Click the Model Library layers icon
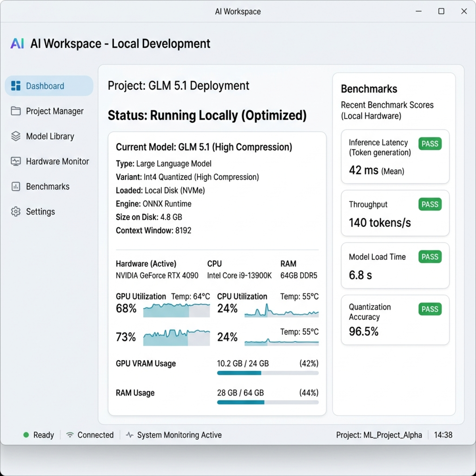This screenshot has width=476, height=476. coord(16,136)
